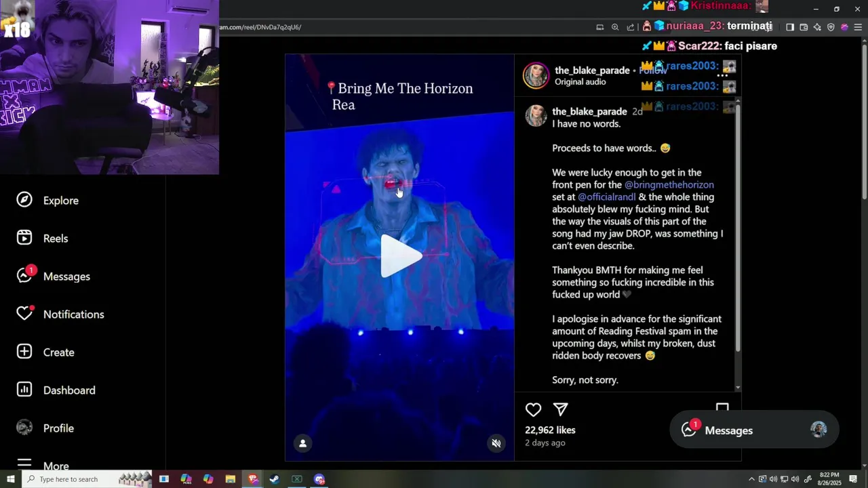
Task: Open Notifications from the sidebar
Action: click(x=60, y=314)
